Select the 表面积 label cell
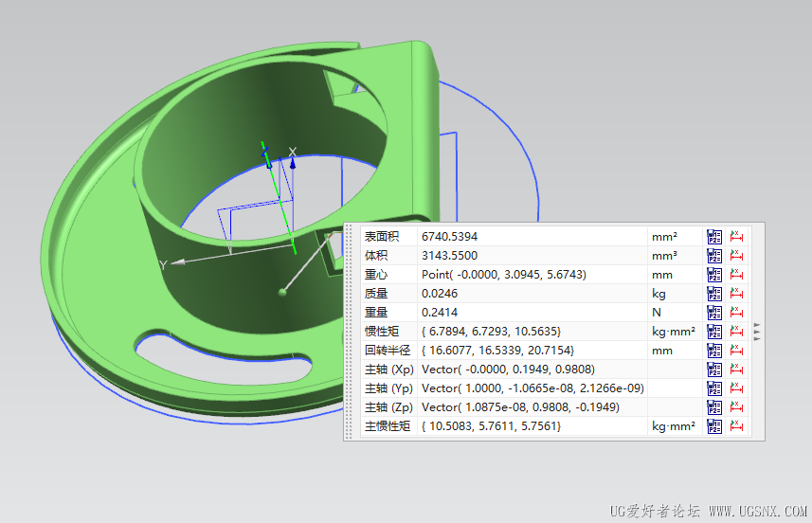812x523 pixels. pos(388,237)
